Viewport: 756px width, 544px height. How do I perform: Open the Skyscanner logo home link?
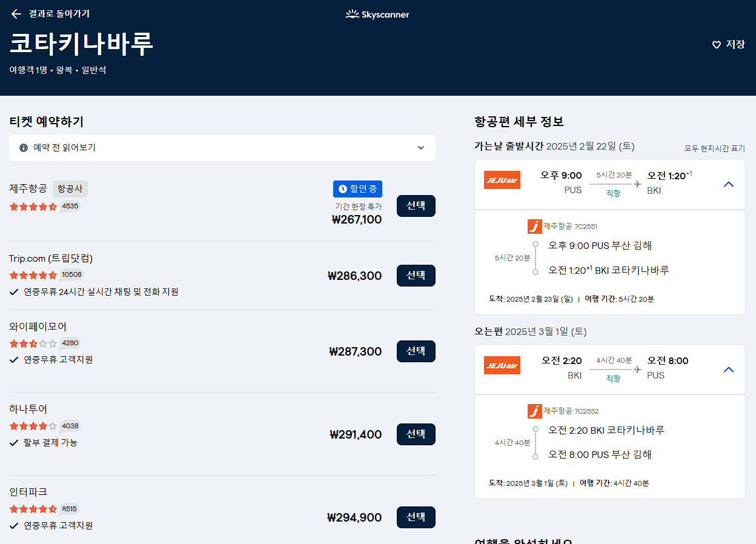377,15
